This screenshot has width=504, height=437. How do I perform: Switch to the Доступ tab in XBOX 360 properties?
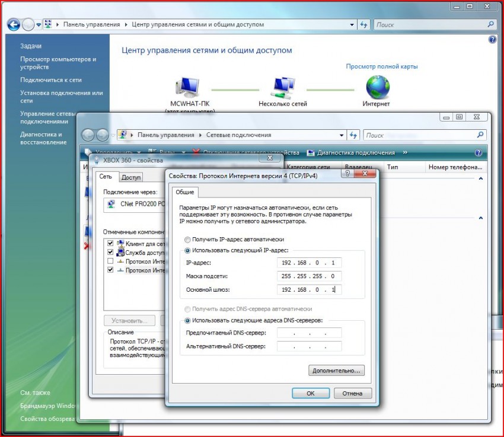pos(131,177)
